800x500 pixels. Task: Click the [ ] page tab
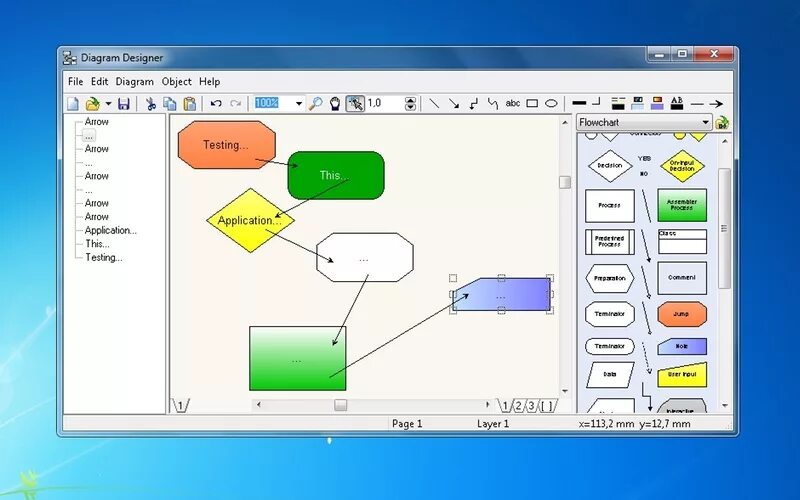(547, 406)
